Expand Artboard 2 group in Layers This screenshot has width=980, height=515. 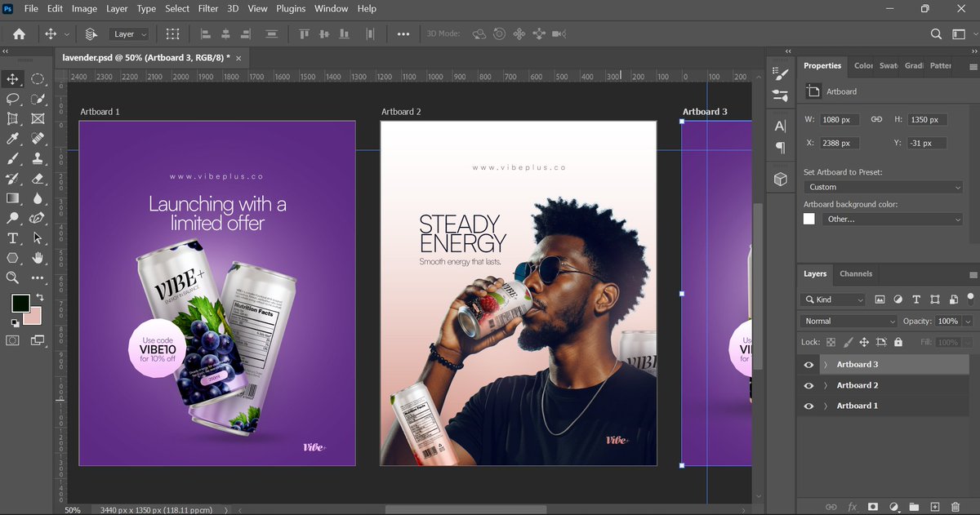pyautogui.click(x=825, y=385)
